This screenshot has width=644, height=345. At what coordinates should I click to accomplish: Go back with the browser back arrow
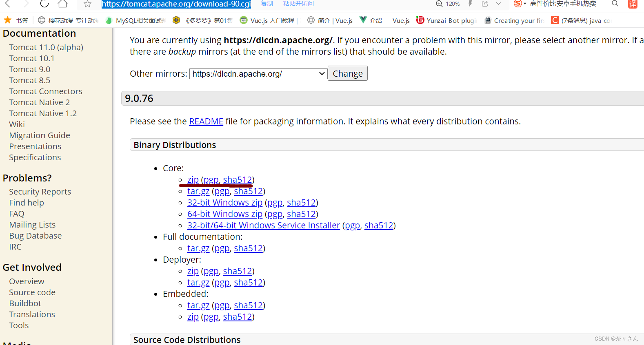coord(7,4)
